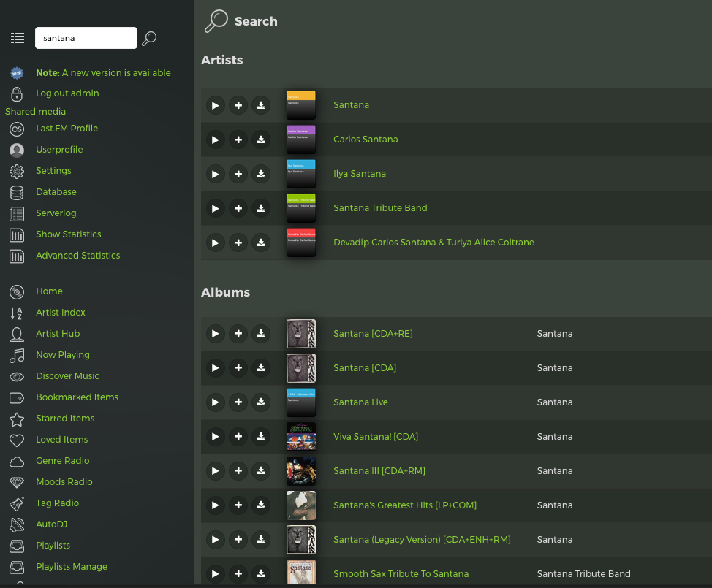Toggle the sidebar menu list icon
The width and height of the screenshot is (712, 588).
tap(18, 38)
